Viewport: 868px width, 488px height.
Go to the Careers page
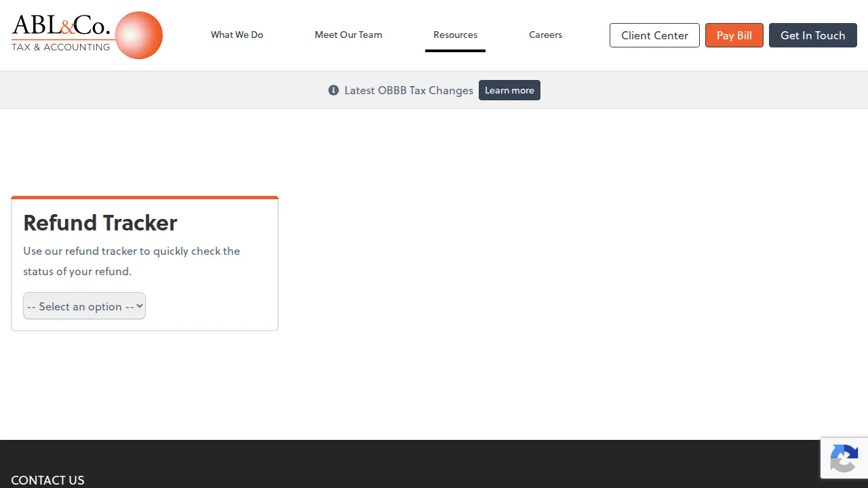545,35
